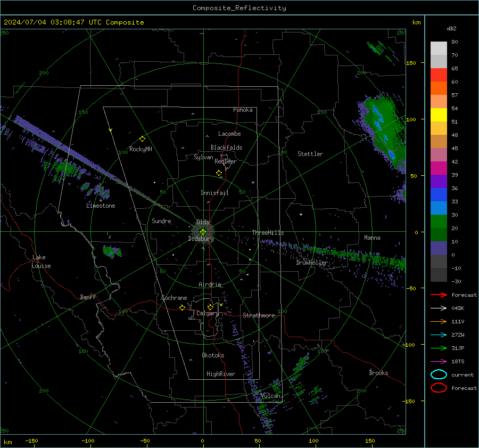Image resolution: width=479 pixels, height=448 pixels.
Task: Click the yellow diamond marker above RockyMH
Action: [x=142, y=139]
